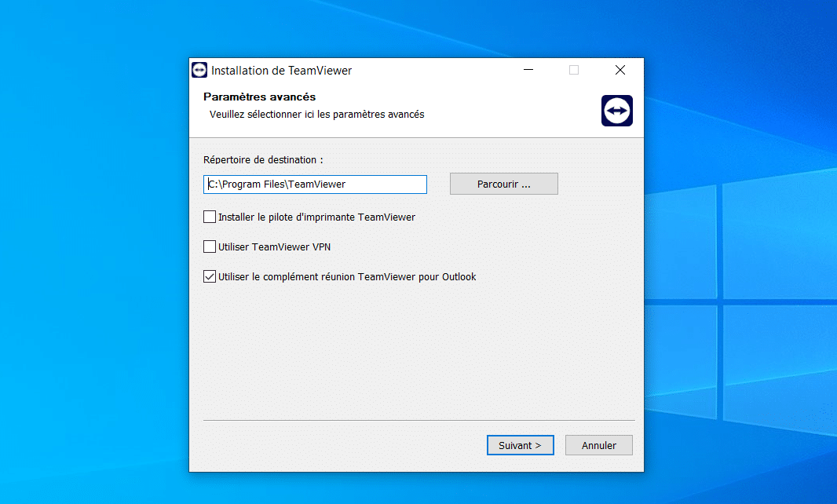Minimize the TeamViewer installation window

click(x=528, y=70)
